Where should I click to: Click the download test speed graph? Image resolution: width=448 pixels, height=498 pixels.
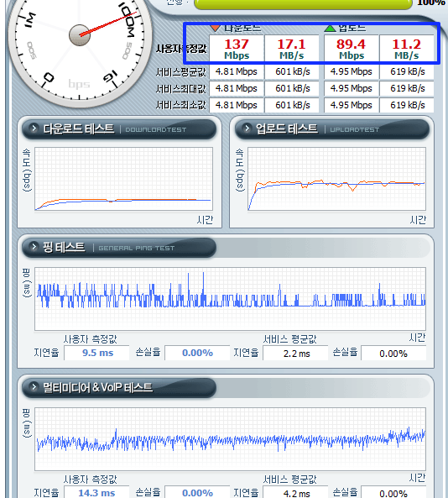point(123,179)
